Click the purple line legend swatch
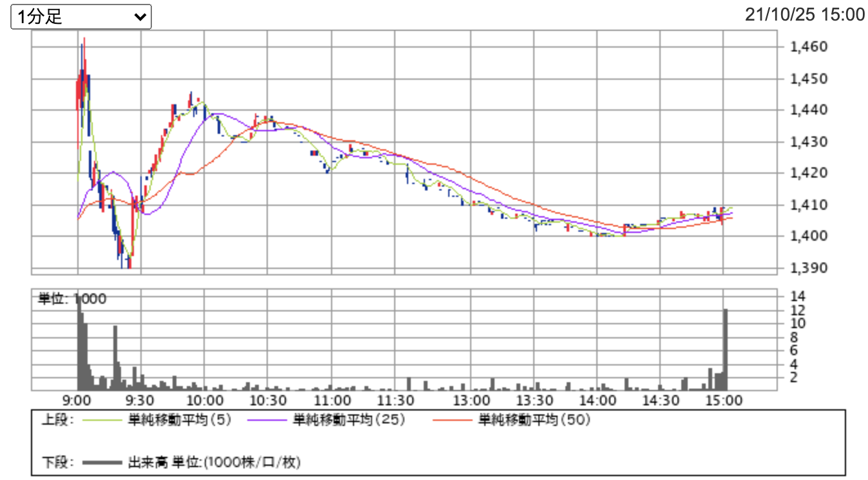 coord(267,421)
